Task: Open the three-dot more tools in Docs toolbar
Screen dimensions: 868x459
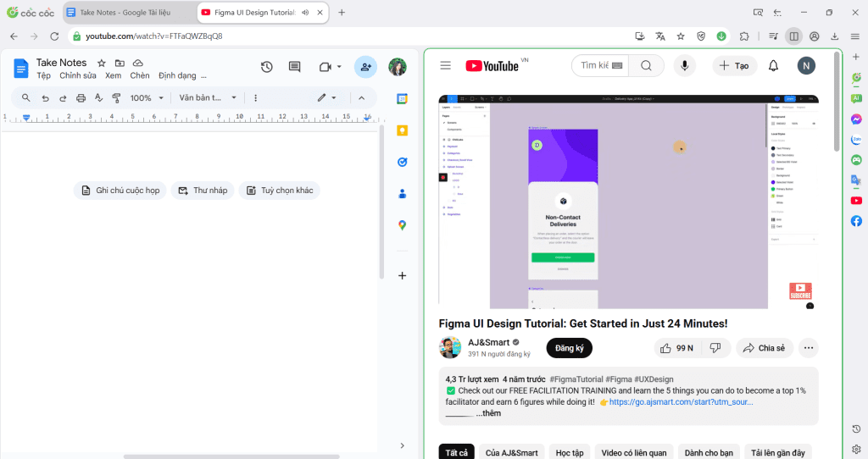Action: coord(255,98)
